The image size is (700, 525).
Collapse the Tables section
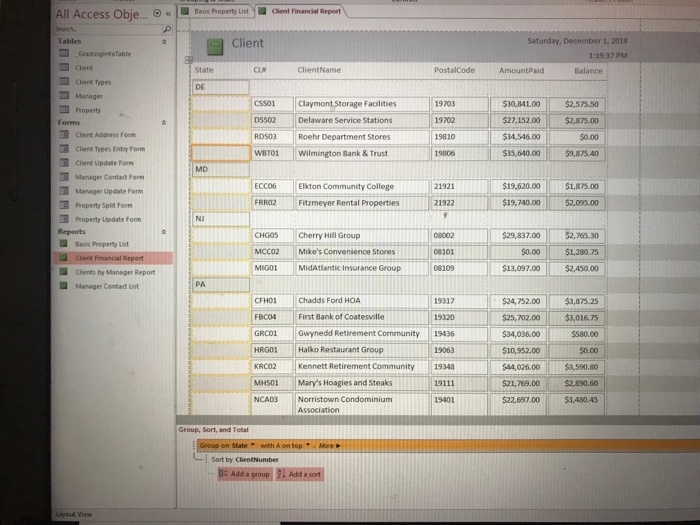tap(164, 42)
